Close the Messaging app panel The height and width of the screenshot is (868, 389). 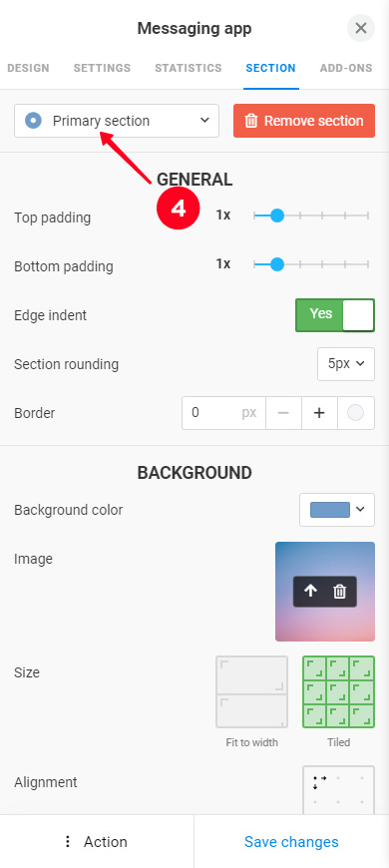pos(361,28)
